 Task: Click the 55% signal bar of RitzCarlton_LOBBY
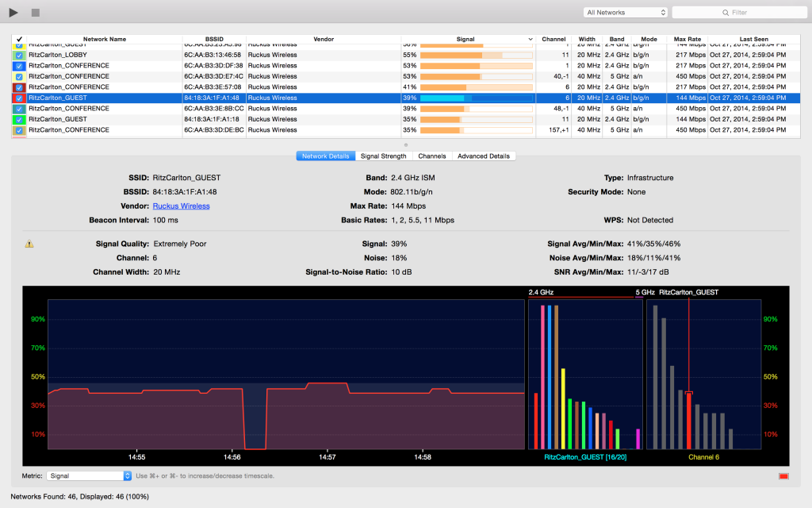pyautogui.click(x=477, y=55)
